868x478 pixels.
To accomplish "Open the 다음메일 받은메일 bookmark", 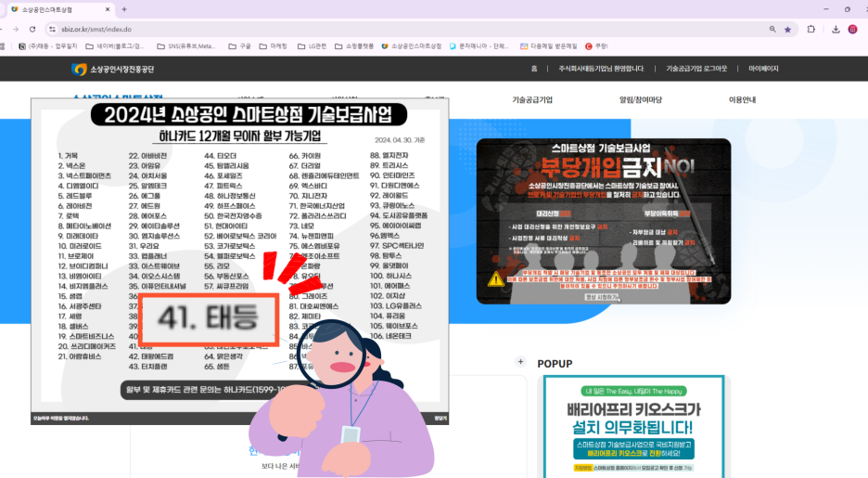I will 549,46.
